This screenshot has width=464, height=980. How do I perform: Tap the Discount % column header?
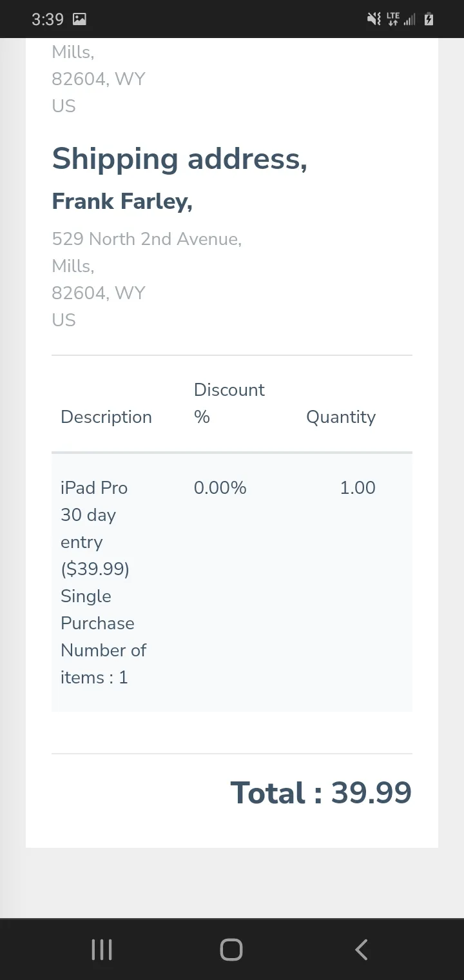coord(229,403)
